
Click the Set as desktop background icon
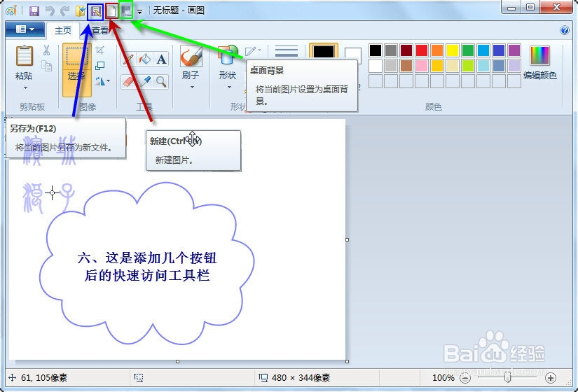tap(126, 11)
